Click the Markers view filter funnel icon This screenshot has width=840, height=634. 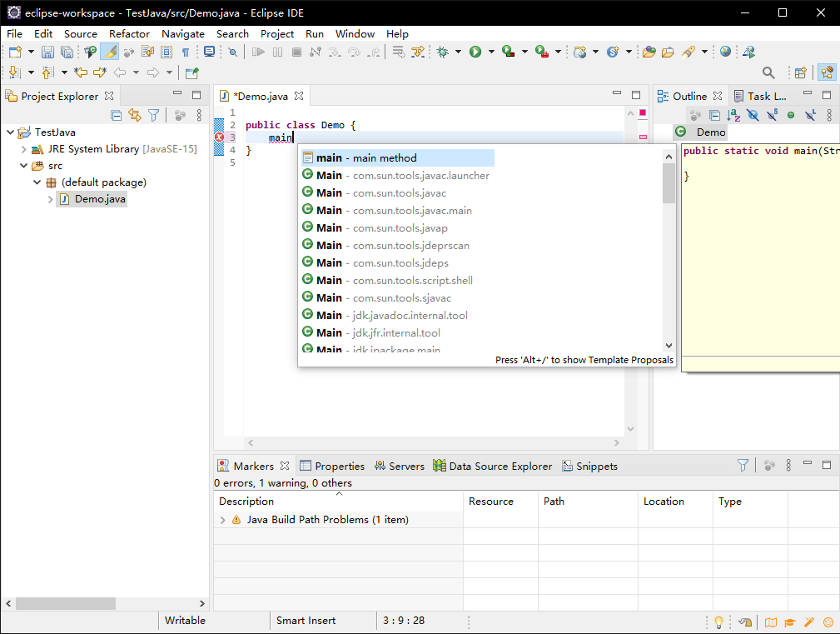pos(743,465)
